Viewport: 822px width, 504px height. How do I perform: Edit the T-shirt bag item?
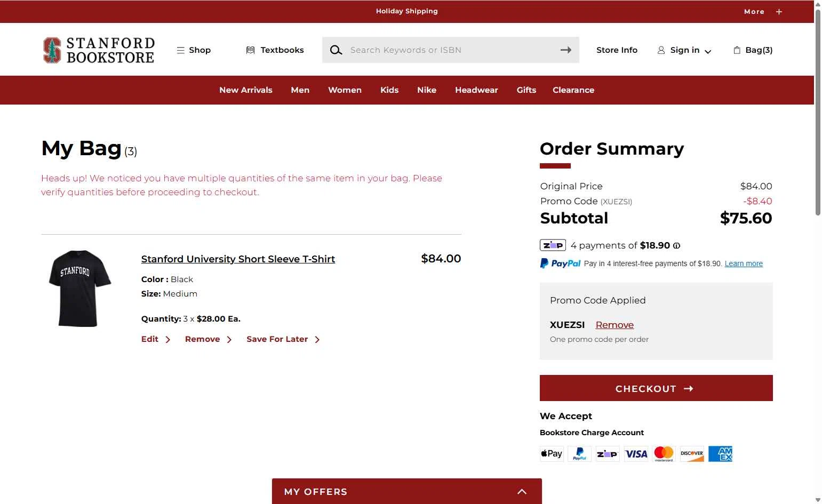pyautogui.click(x=156, y=339)
